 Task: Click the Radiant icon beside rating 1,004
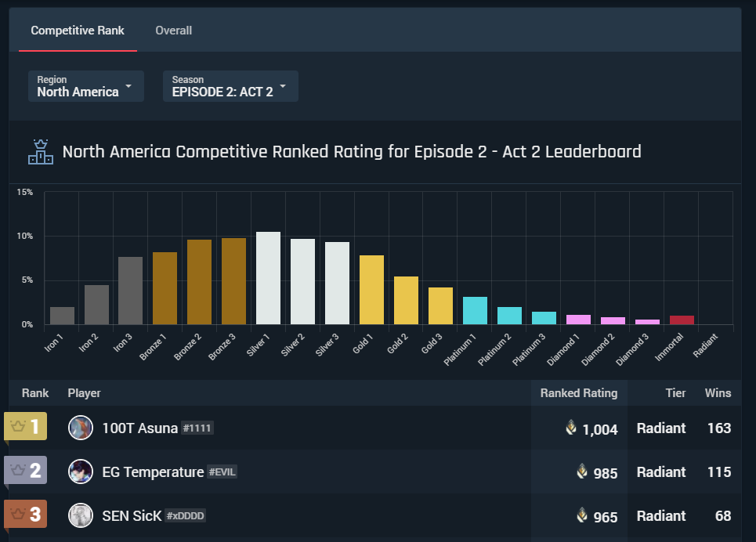[571, 427]
